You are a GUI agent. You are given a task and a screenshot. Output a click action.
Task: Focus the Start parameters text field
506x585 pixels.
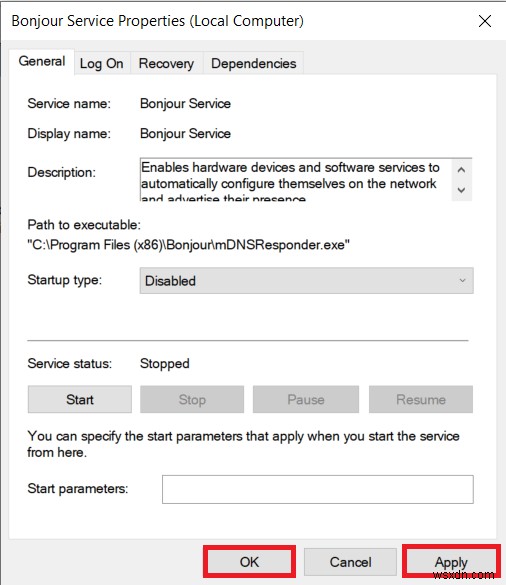tap(318, 489)
